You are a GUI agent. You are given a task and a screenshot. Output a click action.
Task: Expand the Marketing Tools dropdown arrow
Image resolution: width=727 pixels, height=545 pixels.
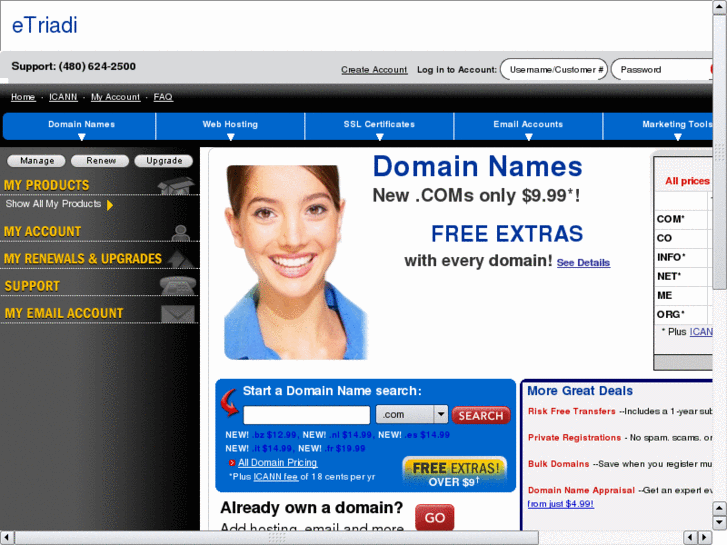point(677,137)
